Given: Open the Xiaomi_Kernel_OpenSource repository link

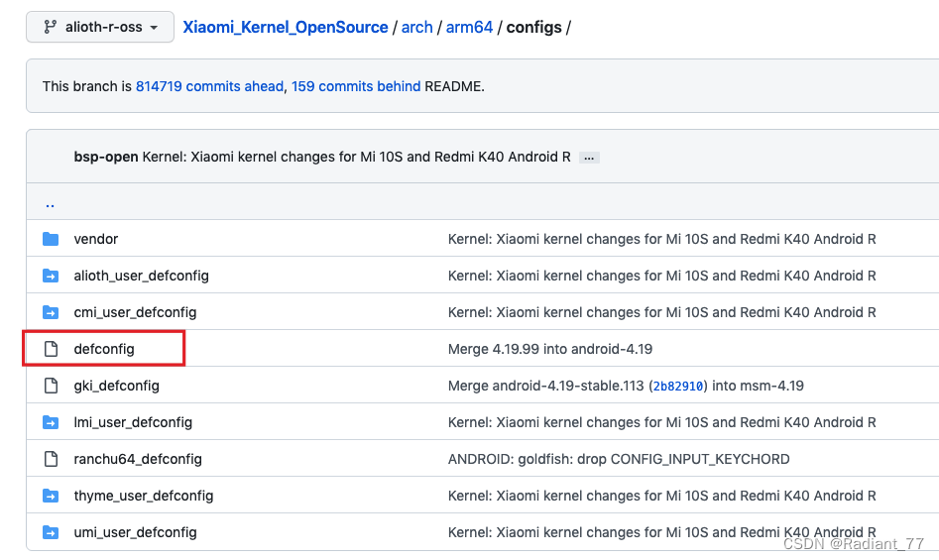Looking at the screenshot, I should tap(285, 27).
